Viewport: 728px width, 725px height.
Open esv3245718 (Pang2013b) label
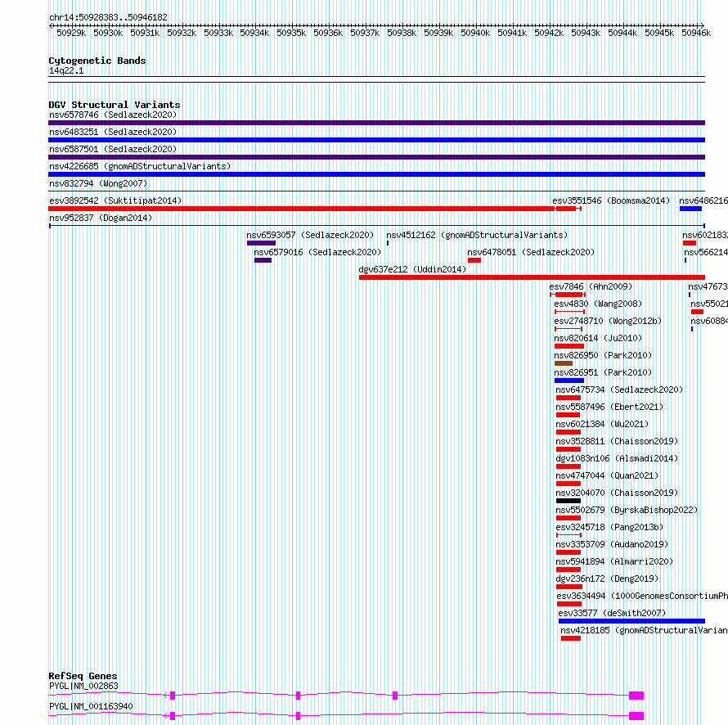(609, 527)
